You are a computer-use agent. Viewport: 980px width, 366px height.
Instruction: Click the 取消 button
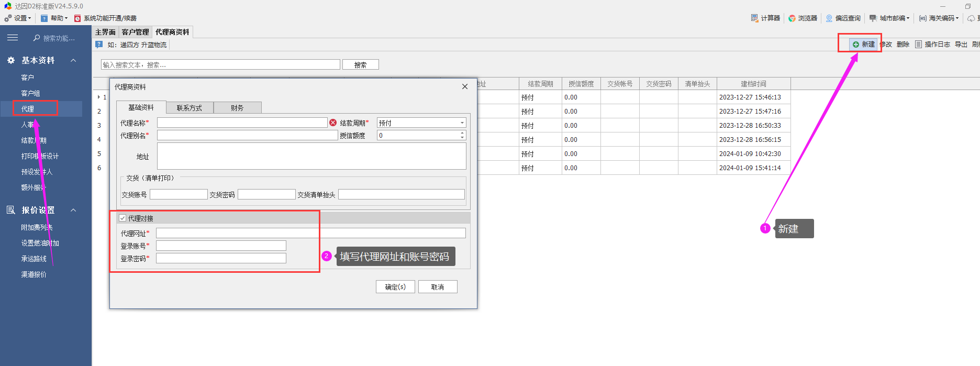pos(438,287)
